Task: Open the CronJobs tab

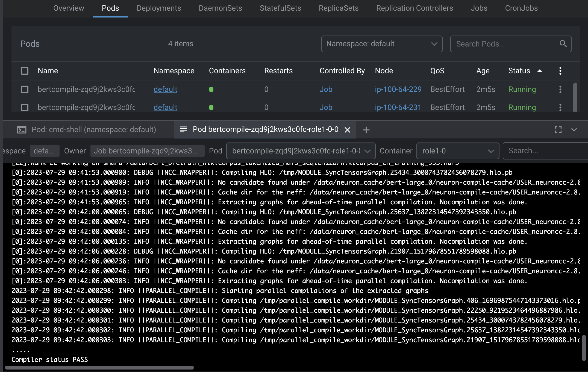Action: tap(521, 8)
